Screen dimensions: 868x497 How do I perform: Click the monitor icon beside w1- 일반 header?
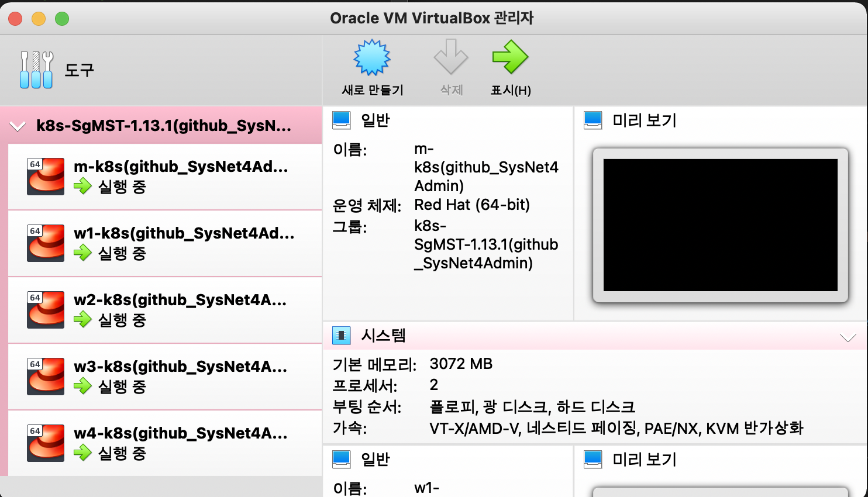click(x=342, y=460)
